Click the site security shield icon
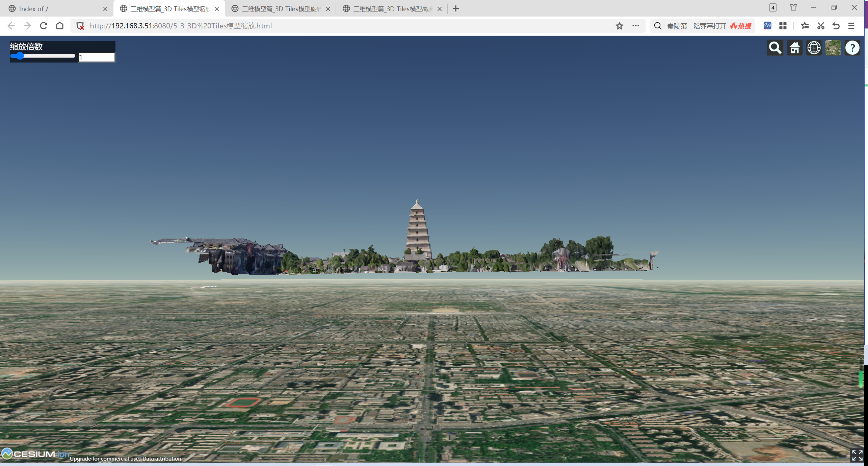868x466 pixels. (x=80, y=26)
